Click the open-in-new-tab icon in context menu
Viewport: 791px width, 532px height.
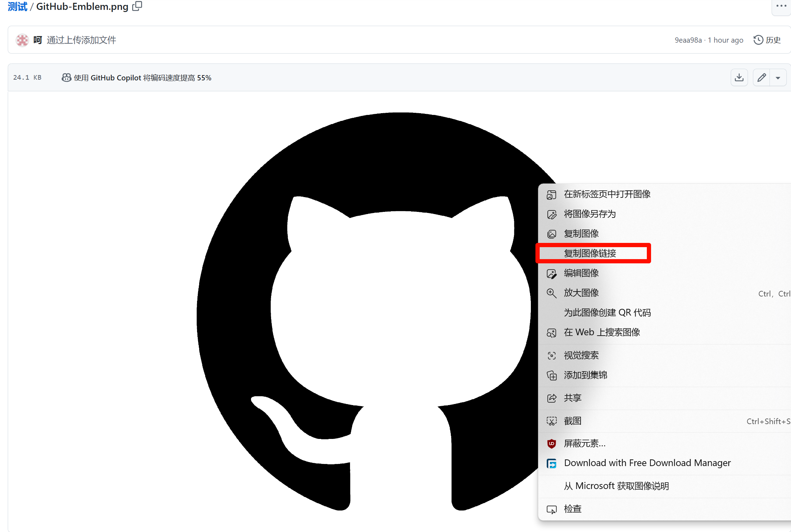551,195
